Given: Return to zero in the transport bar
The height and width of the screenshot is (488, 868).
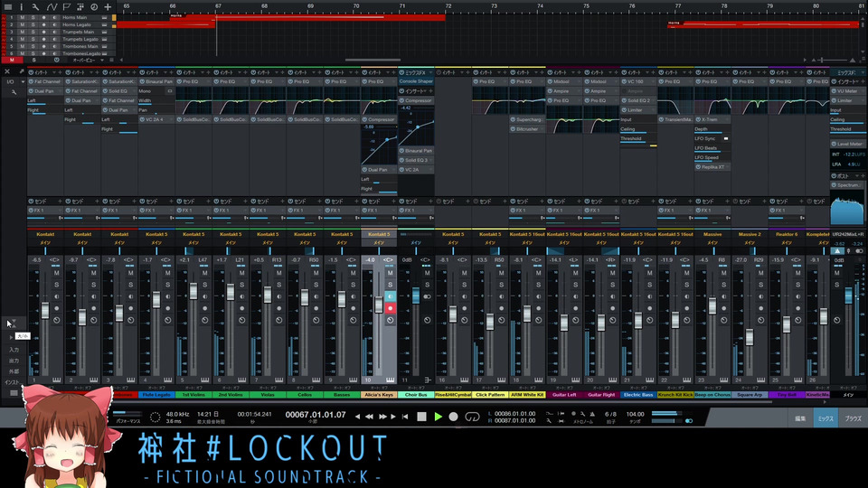Looking at the screenshot, I should [405, 417].
